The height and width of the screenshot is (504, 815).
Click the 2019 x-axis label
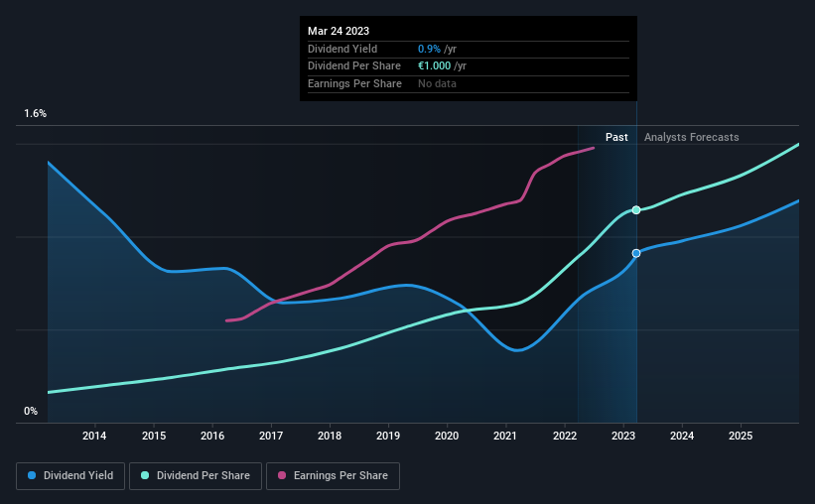tap(388, 436)
